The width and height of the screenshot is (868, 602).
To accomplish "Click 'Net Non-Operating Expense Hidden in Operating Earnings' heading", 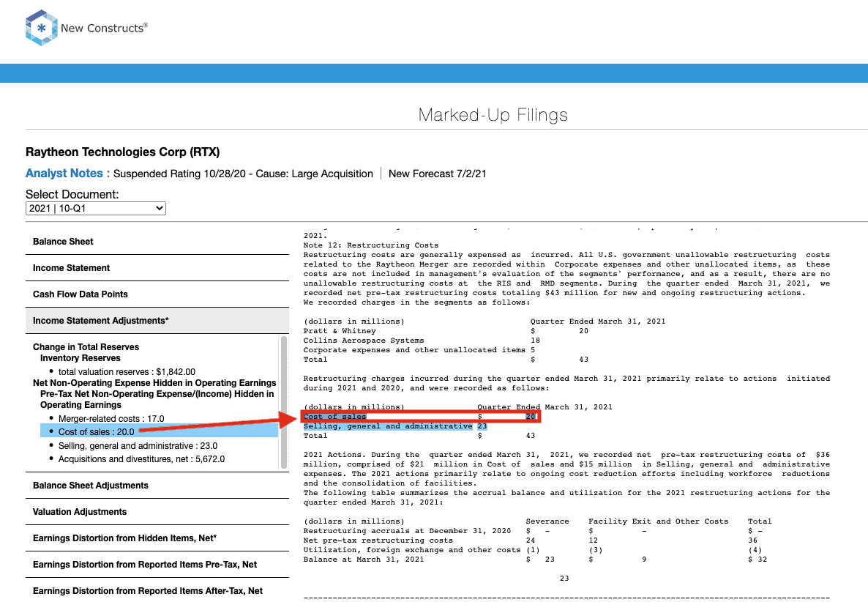I will (154, 383).
